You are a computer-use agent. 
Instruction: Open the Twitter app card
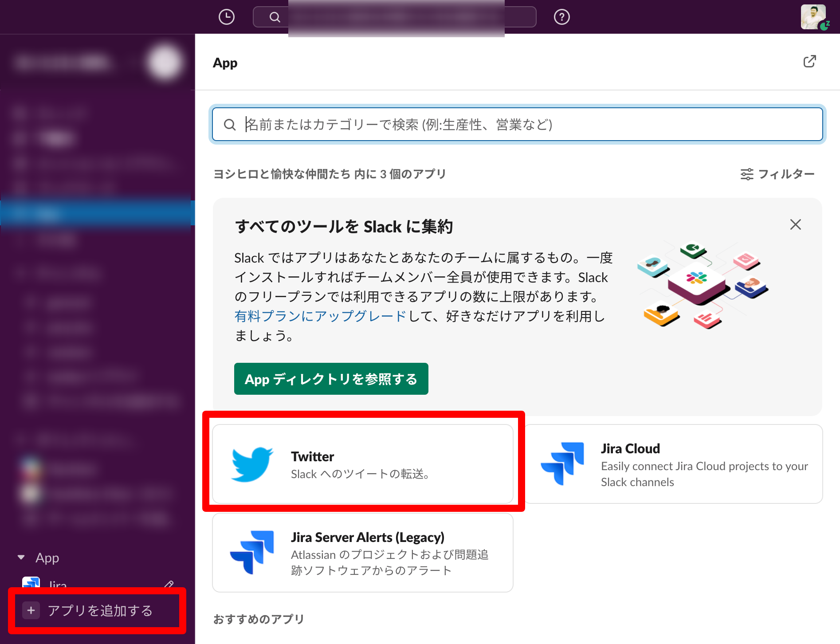coord(363,464)
